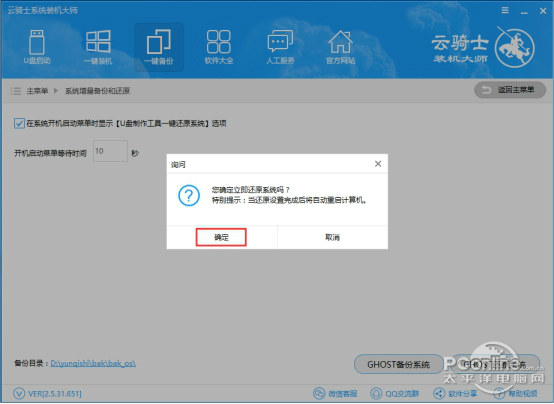
Task: Click the boot menu wait time field
Action: (x=110, y=151)
